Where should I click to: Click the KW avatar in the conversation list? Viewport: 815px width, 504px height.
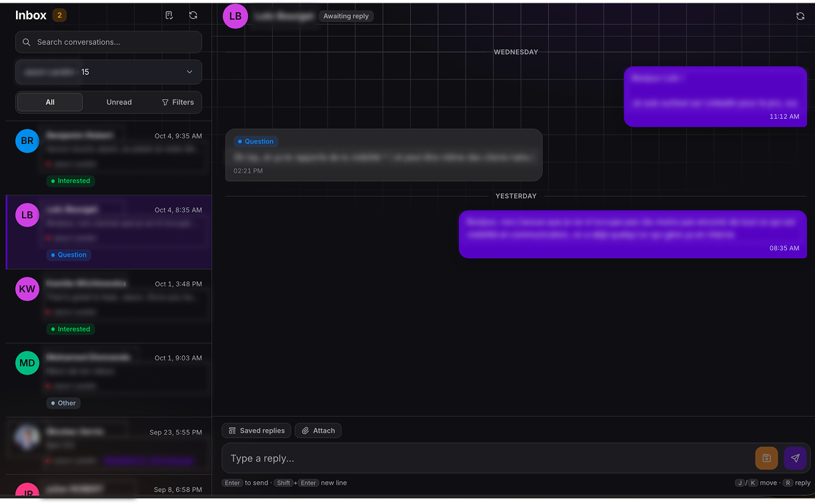[x=27, y=289]
